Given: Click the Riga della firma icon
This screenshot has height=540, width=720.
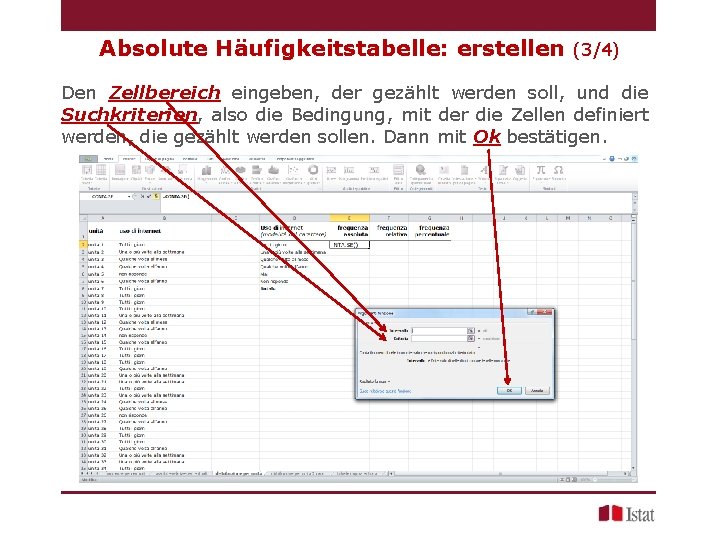Looking at the screenshot, I should pos(503,170).
